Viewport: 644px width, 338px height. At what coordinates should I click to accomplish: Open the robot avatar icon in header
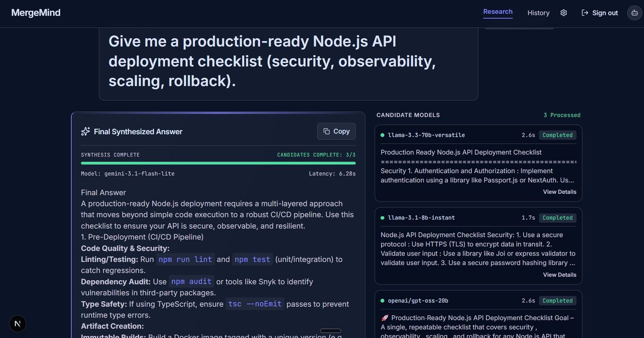point(634,13)
